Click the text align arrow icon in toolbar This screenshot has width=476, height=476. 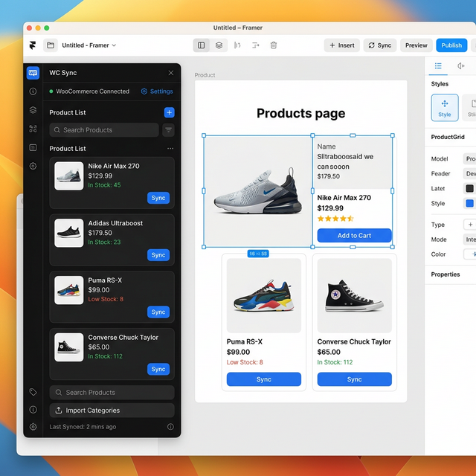[x=256, y=45]
